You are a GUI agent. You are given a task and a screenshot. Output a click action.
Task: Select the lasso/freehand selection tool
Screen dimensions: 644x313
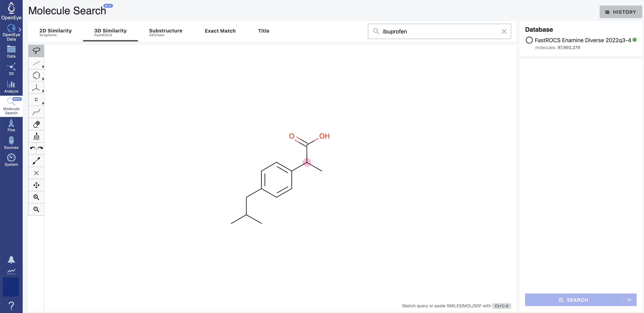pyautogui.click(x=36, y=50)
